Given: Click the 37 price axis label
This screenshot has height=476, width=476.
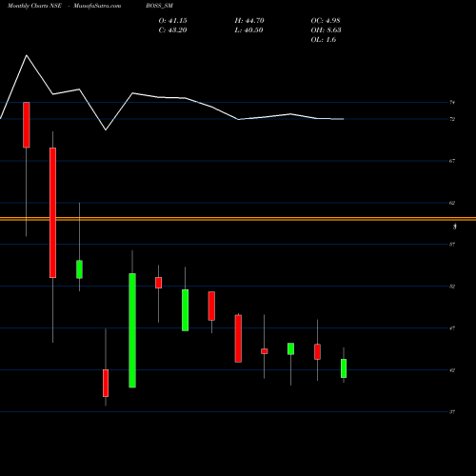Looking at the screenshot, I should click(452, 412).
